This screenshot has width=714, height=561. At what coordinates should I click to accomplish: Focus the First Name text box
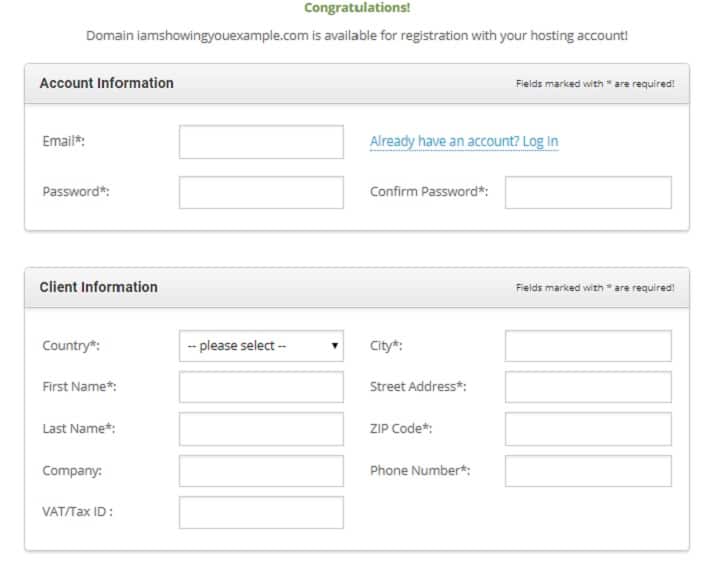click(261, 387)
